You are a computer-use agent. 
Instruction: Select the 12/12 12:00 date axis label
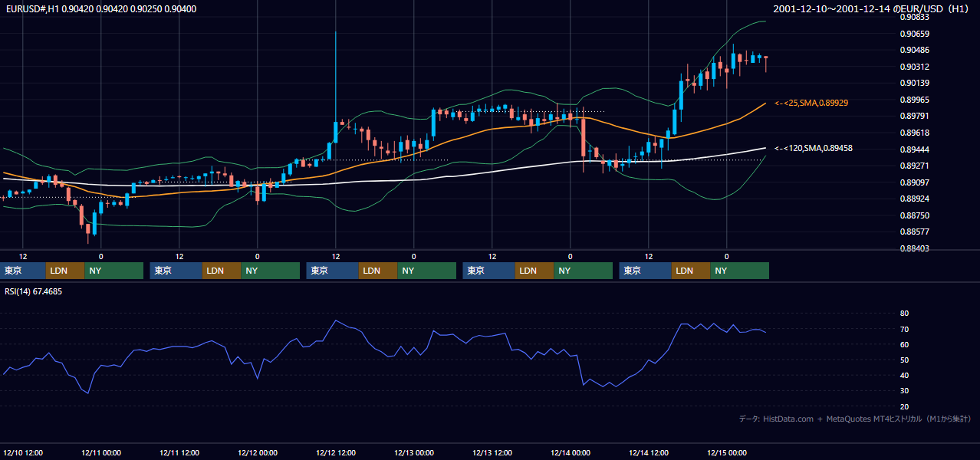[336, 452]
